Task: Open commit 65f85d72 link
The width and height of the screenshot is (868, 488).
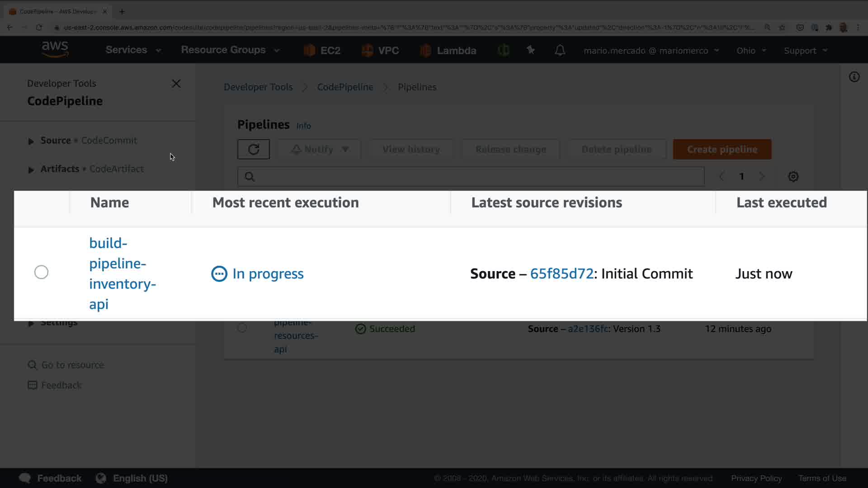Action: click(561, 274)
